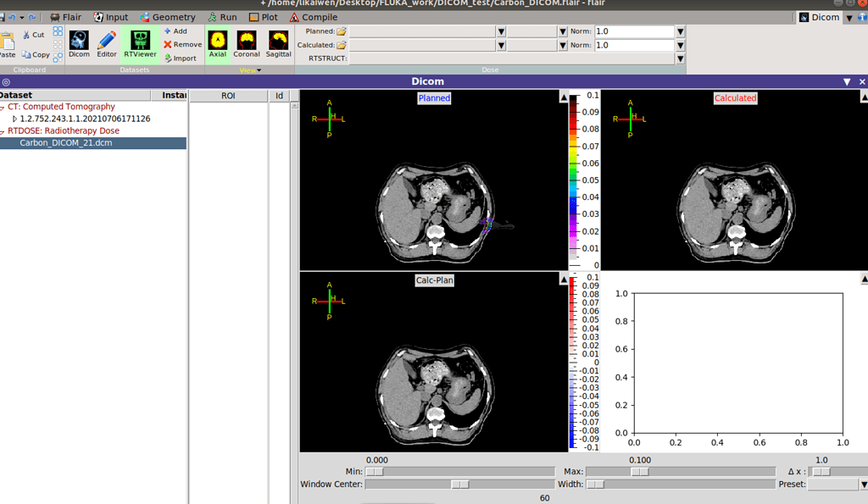Open the Dicom datasets icon
Viewport: 868px width, 504px height.
[79, 42]
